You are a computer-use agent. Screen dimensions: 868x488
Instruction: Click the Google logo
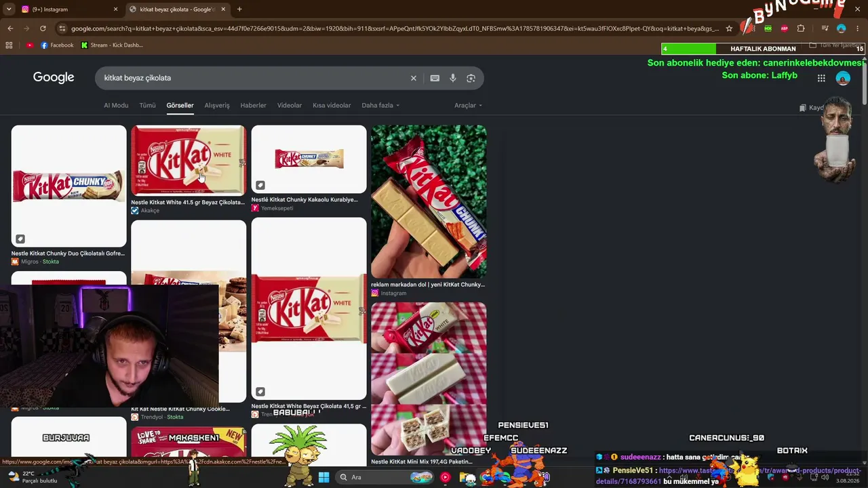[54, 77]
